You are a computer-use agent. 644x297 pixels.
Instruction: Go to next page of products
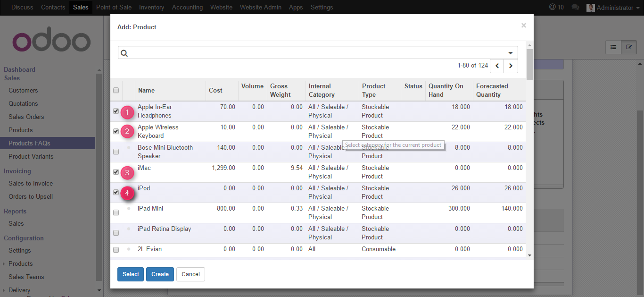coord(511,66)
